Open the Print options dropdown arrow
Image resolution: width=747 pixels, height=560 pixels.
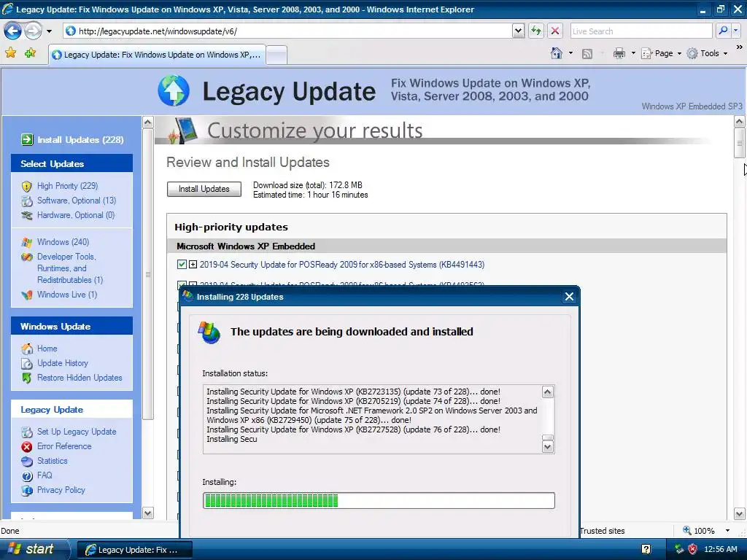(x=633, y=53)
